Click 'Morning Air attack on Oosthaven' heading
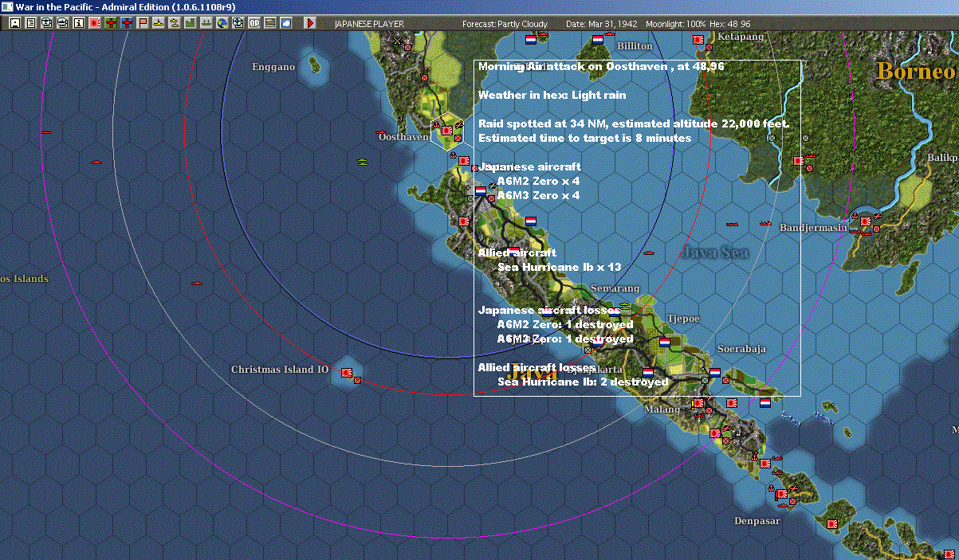 tap(601, 67)
